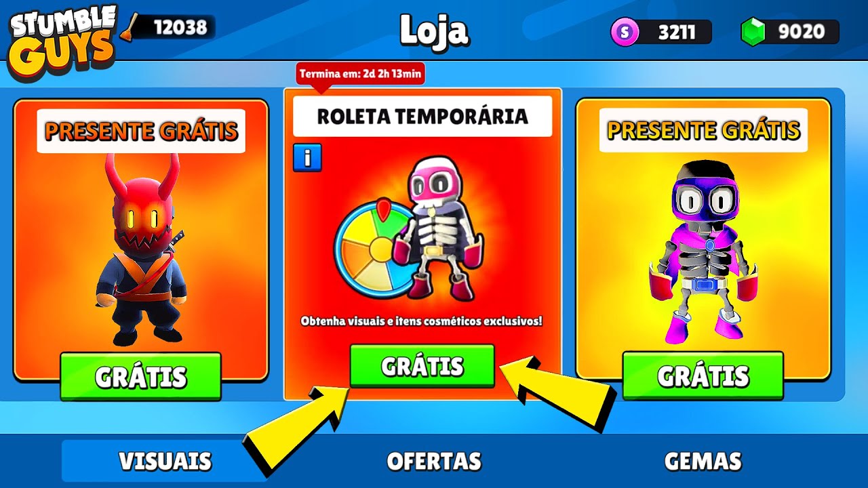Go to the Gemas tab
This screenshot has width=868, height=488.
pyautogui.click(x=703, y=461)
